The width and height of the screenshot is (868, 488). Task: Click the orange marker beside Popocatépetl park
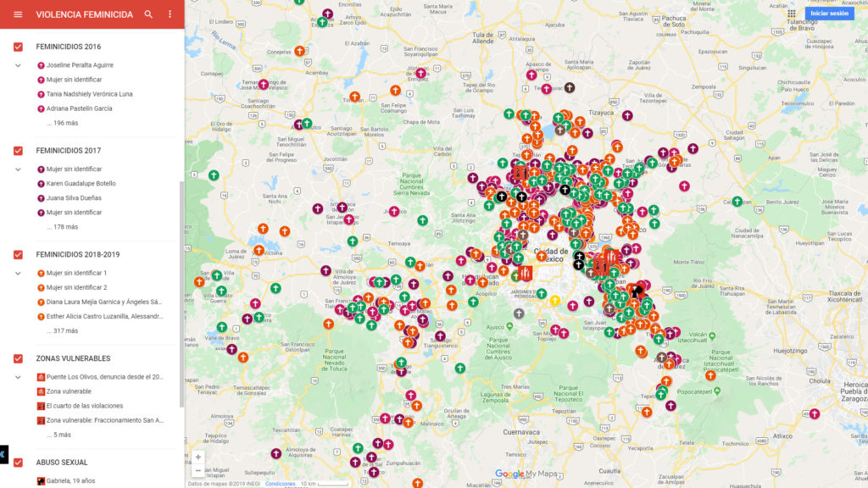710,375
